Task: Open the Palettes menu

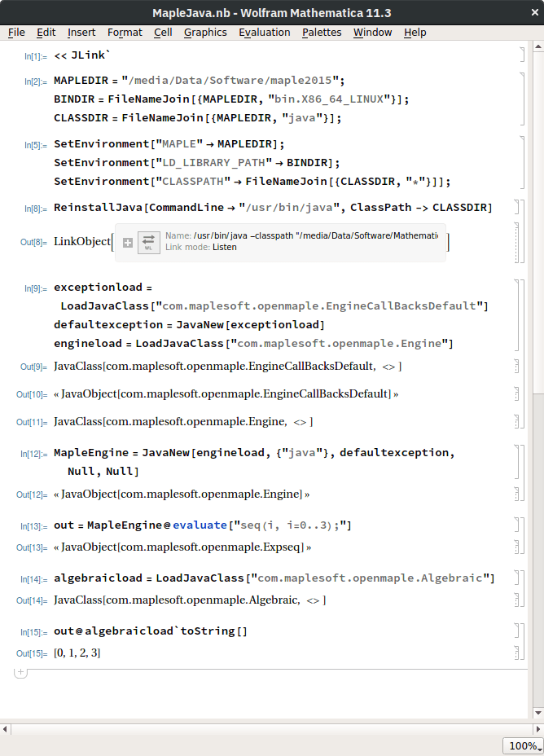Action: [x=322, y=33]
